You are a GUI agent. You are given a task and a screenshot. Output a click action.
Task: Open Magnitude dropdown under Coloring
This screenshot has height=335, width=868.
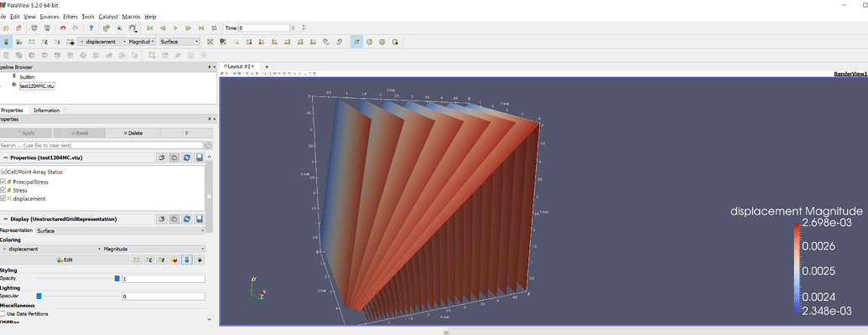click(154, 250)
